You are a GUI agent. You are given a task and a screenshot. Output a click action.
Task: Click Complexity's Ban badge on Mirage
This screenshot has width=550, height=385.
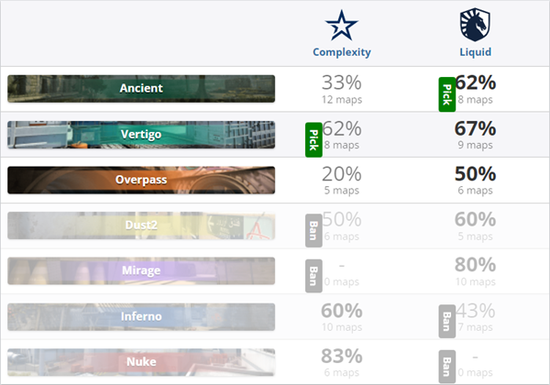314,276
